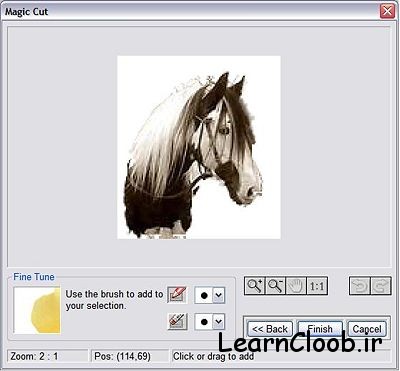Go to previous step with << Back

pyautogui.click(x=270, y=329)
